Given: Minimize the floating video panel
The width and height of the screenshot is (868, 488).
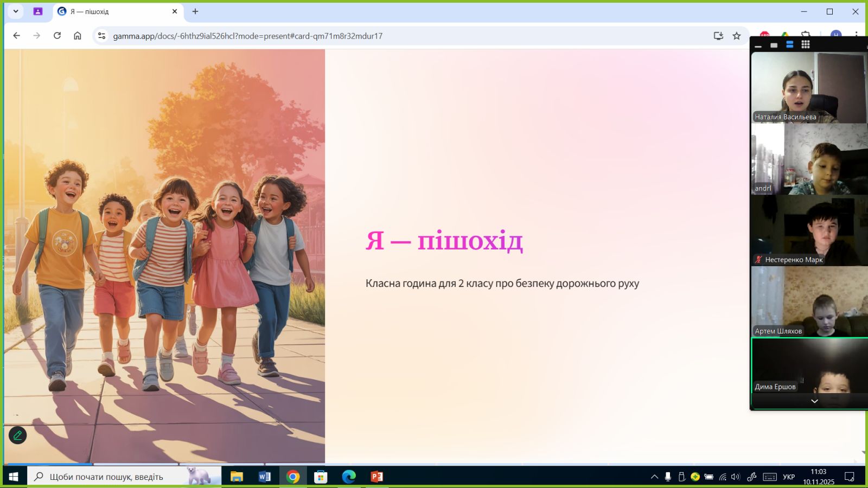Looking at the screenshot, I should 758,46.
